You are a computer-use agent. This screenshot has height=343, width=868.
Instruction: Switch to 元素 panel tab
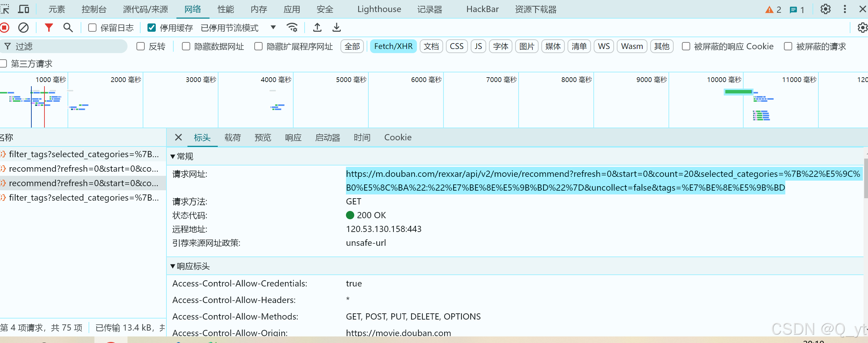[57, 9]
